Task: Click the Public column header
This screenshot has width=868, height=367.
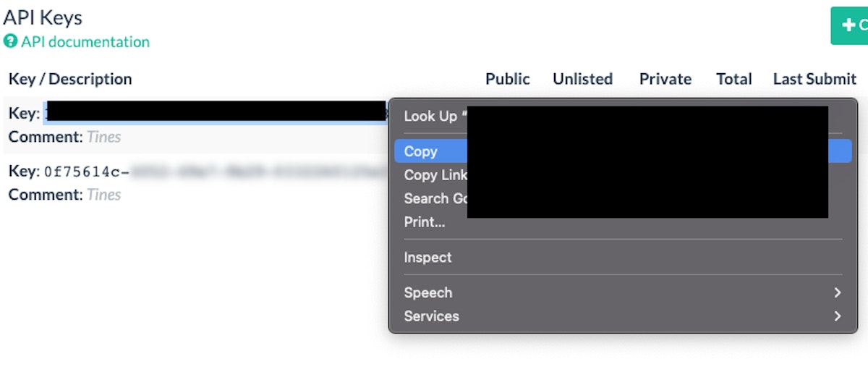Action: [x=508, y=79]
